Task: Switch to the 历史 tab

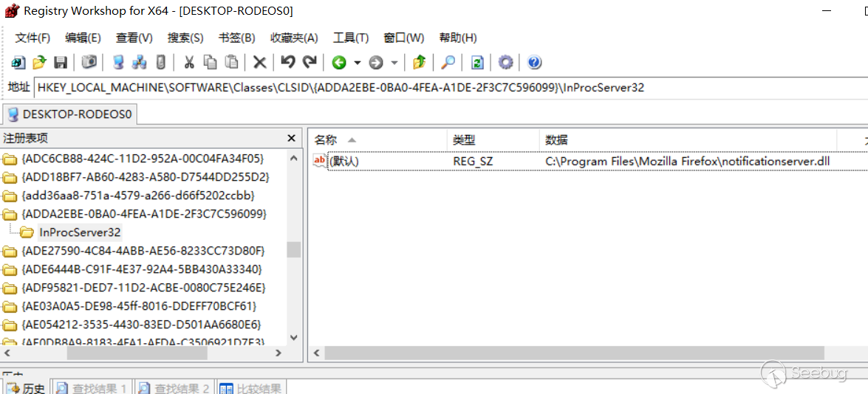Action: click(25, 389)
